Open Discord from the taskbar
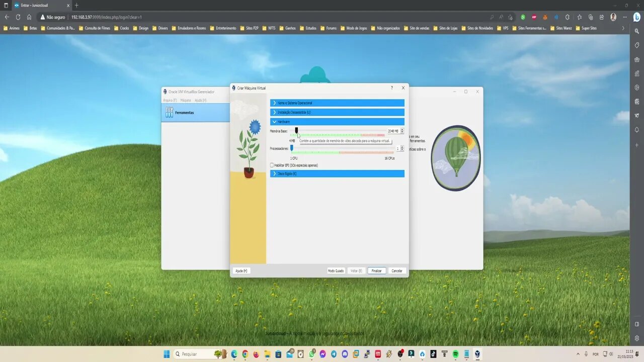This screenshot has height=362, width=644. click(345, 354)
